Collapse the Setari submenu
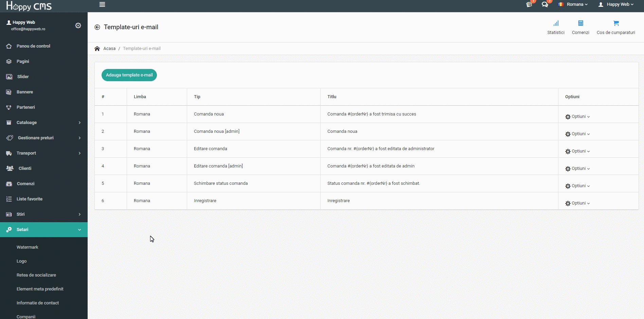644x319 pixels. pos(44,230)
